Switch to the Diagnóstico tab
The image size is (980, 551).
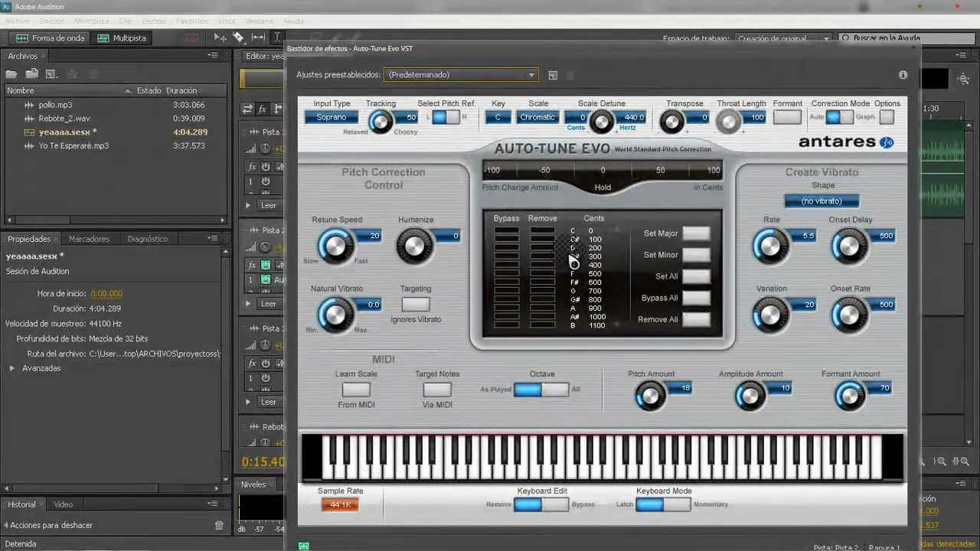[x=147, y=239]
